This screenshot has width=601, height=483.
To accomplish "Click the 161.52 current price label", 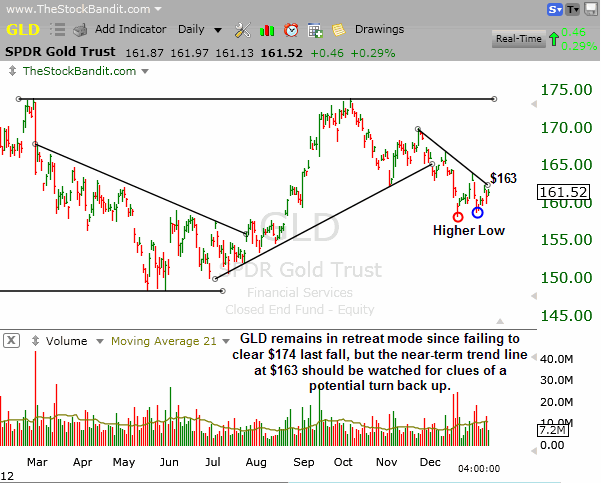I will point(563,192).
